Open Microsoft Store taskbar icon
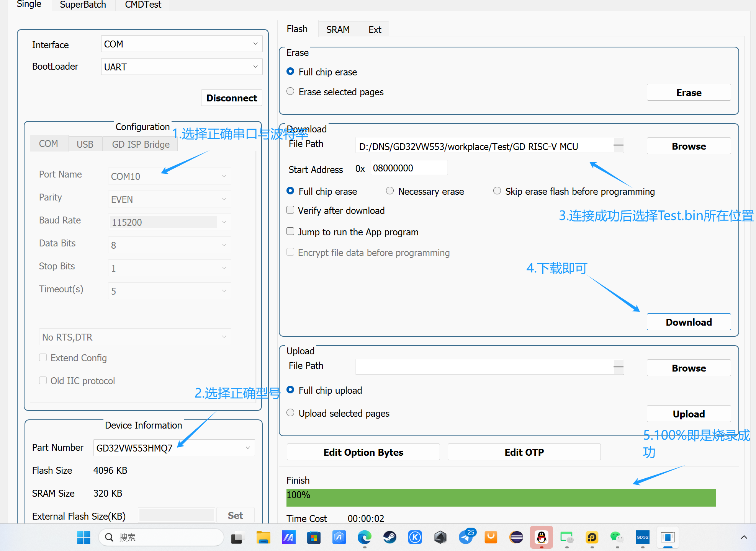Screen dimensions: 756x551 coord(314,537)
